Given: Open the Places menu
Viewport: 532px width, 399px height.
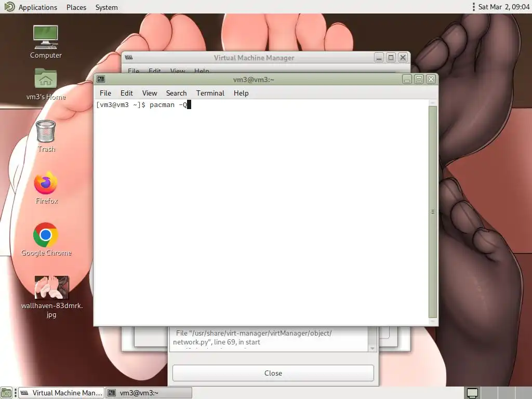Looking at the screenshot, I should pyautogui.click(x=76, y=7).
